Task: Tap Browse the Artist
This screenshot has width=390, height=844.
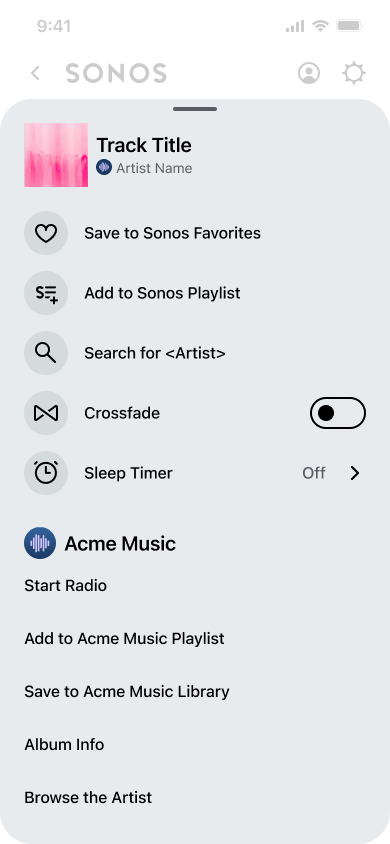Action: pos(88,797)
